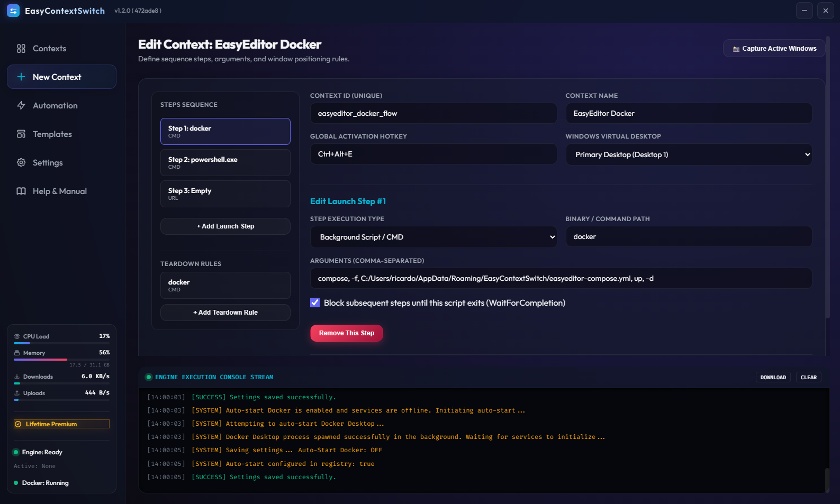840x504 pixels.
Task: Click 'Edit Launch Step #1' heading
Action: 348,201
